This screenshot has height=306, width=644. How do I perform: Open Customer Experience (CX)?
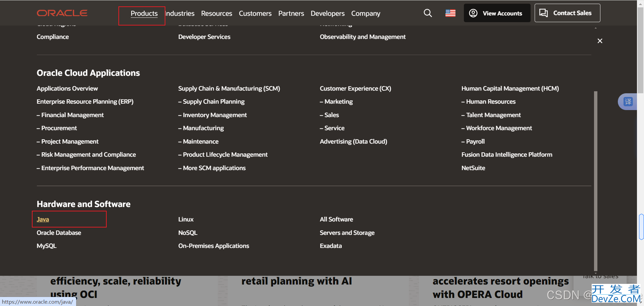pyautogui.click(x=355, y=89)
